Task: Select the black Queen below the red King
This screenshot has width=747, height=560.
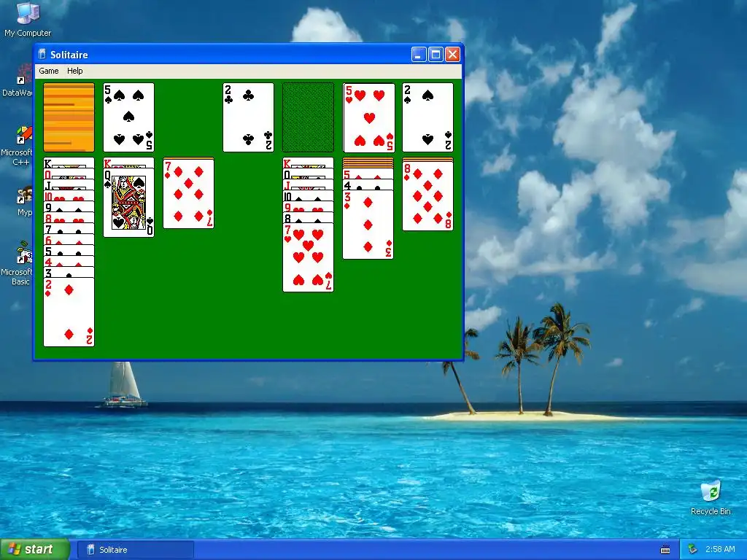Action: tap(309, 174)
